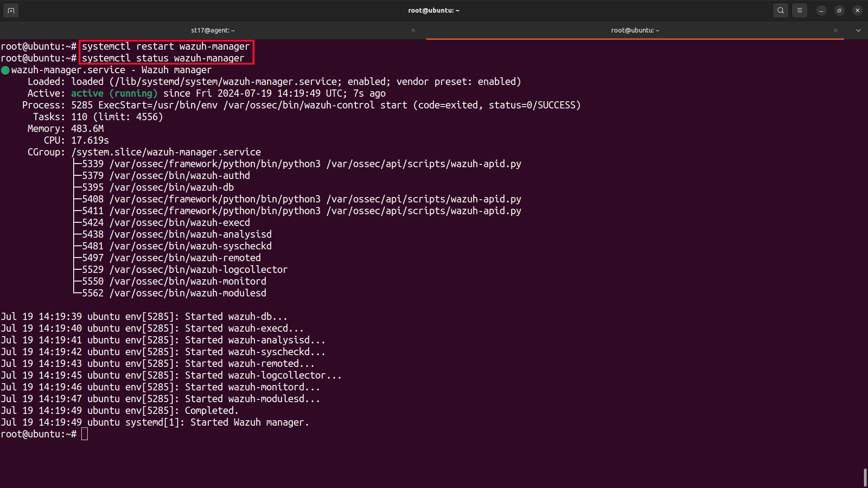Image resolution: width=868 pixels, height=488 pixels.
Task: Click the process 5408 wazuh-apid.py line
Action: tap(302, 199)
